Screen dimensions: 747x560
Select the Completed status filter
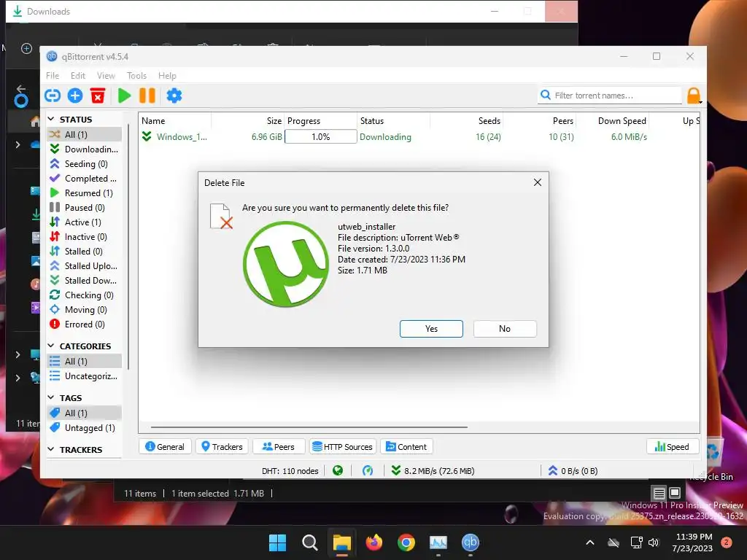click(x=85, y=179)
